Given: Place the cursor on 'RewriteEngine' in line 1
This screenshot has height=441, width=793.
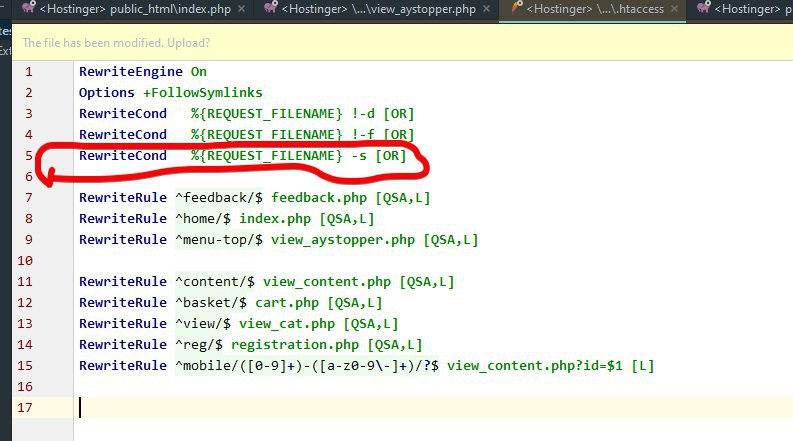Looking at the screenshot, I should pos(130,72).
